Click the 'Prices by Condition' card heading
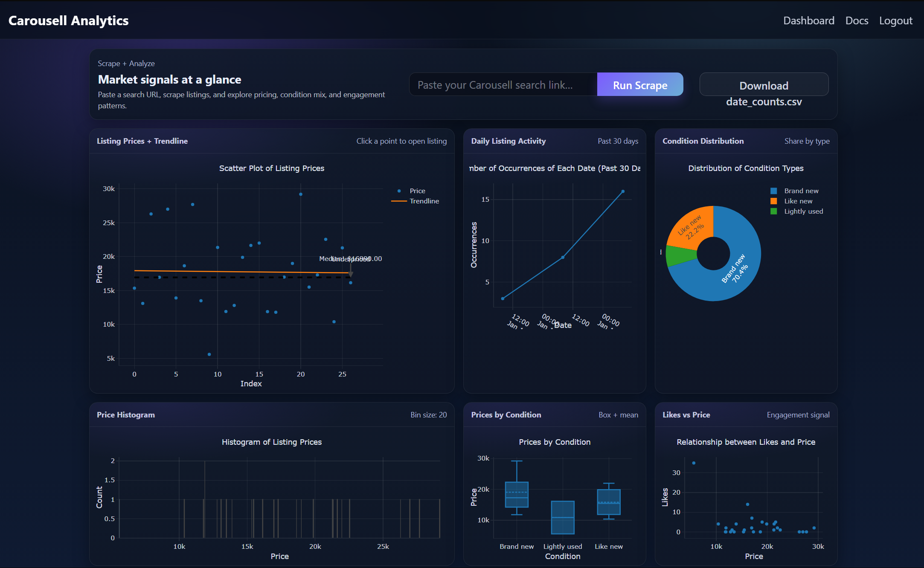The image size is (924, 568). pyautogui.click(x=506, y=415)
